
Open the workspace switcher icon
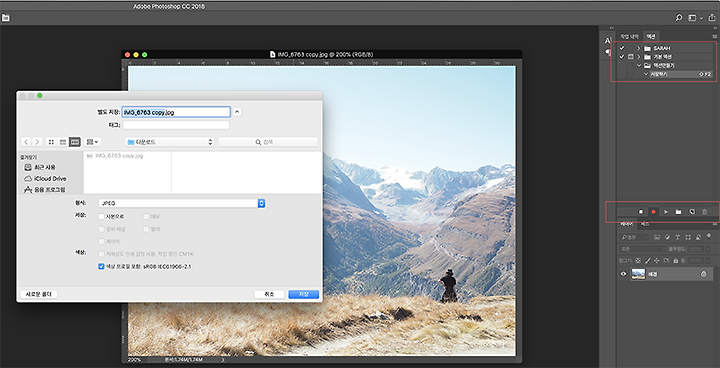point(692,18)
